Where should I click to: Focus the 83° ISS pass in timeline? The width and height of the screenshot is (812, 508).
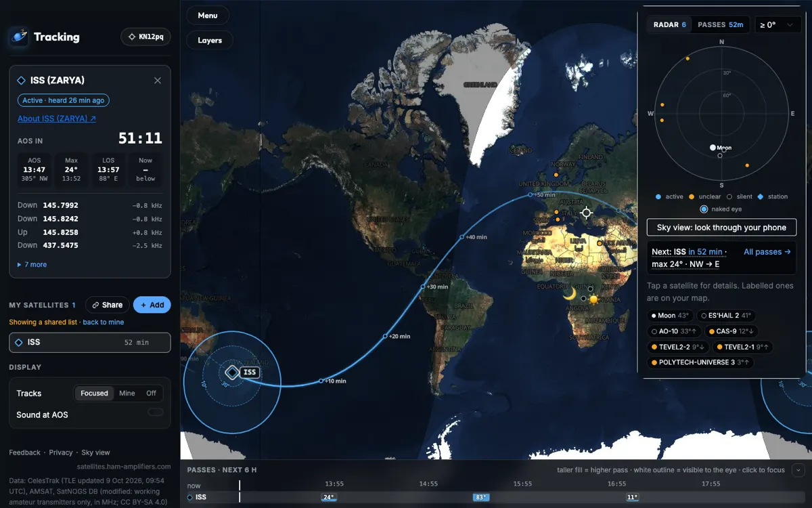point(481,497)
